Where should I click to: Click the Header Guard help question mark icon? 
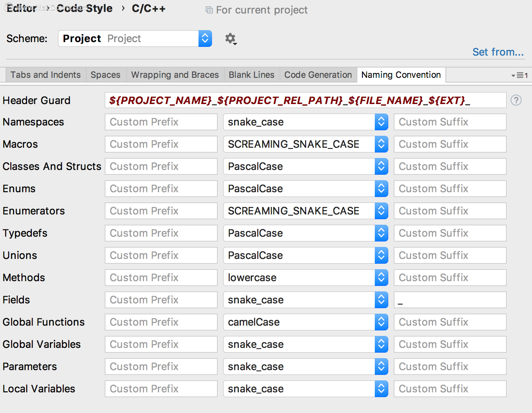(x=516, y=100)
